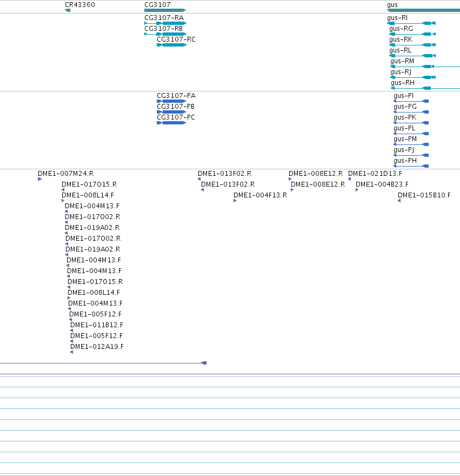Click the gus-RI transcript label

click(397, 18)
